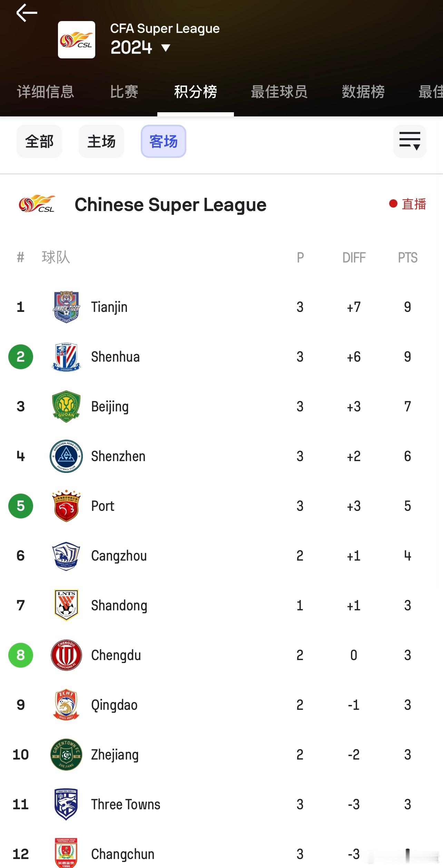This screenshot has height=868, width=443.
Task: Select the 主场 home filter chip
Action: point(101,141)
